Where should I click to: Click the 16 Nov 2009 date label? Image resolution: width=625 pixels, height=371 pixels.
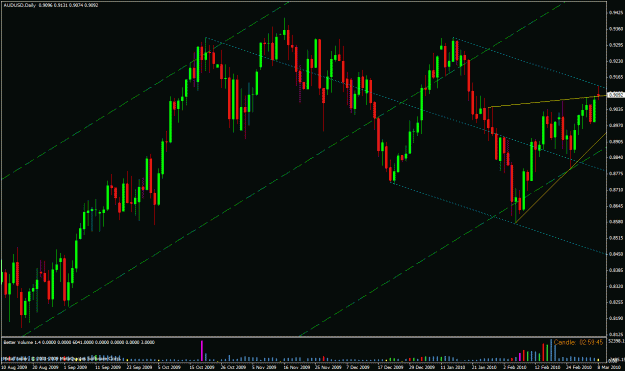[x=296, y=367]
